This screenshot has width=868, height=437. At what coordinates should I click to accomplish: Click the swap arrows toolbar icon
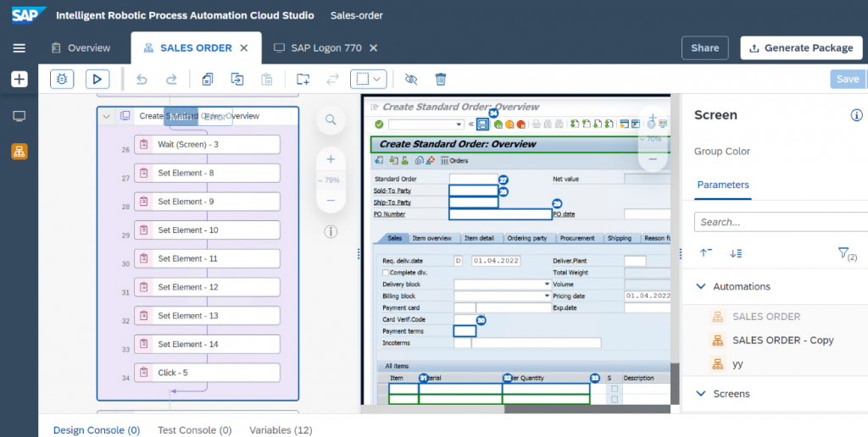(x=332, y=79)
